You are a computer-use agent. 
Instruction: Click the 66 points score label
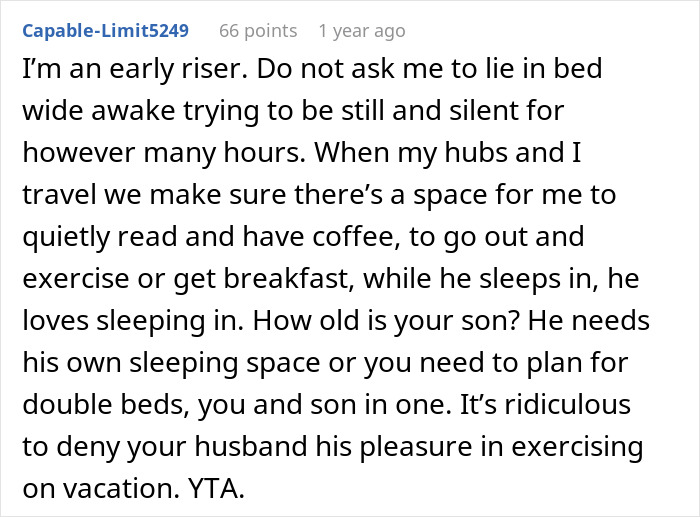258,31
